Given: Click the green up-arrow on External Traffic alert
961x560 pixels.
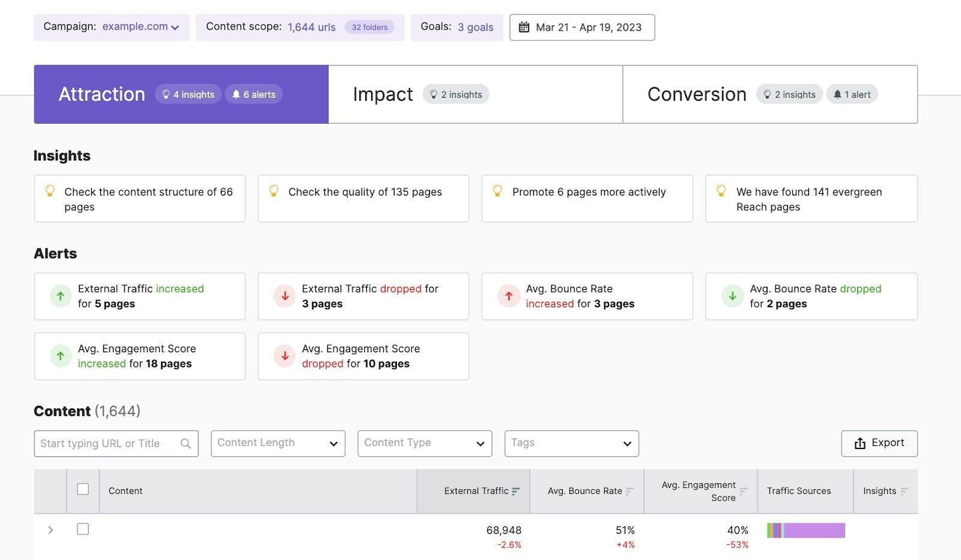Looking at the screenshot, I should (x=60, y=296).
